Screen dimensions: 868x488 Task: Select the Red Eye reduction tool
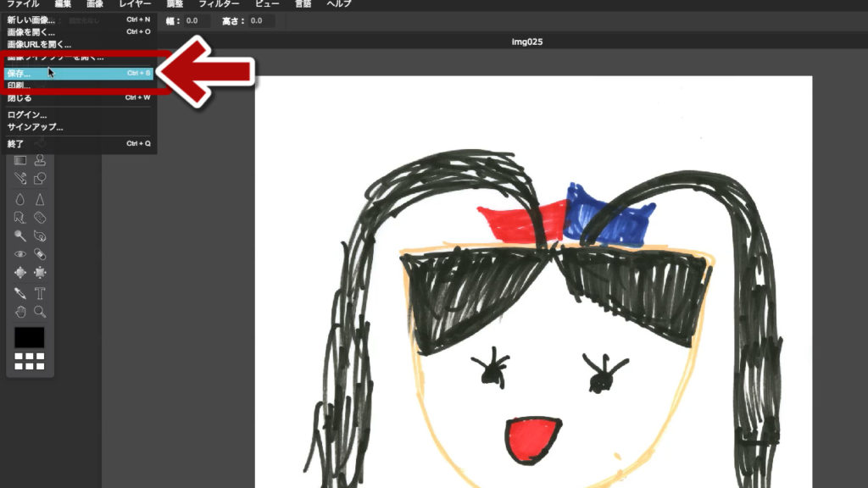(x=20, y=254)
